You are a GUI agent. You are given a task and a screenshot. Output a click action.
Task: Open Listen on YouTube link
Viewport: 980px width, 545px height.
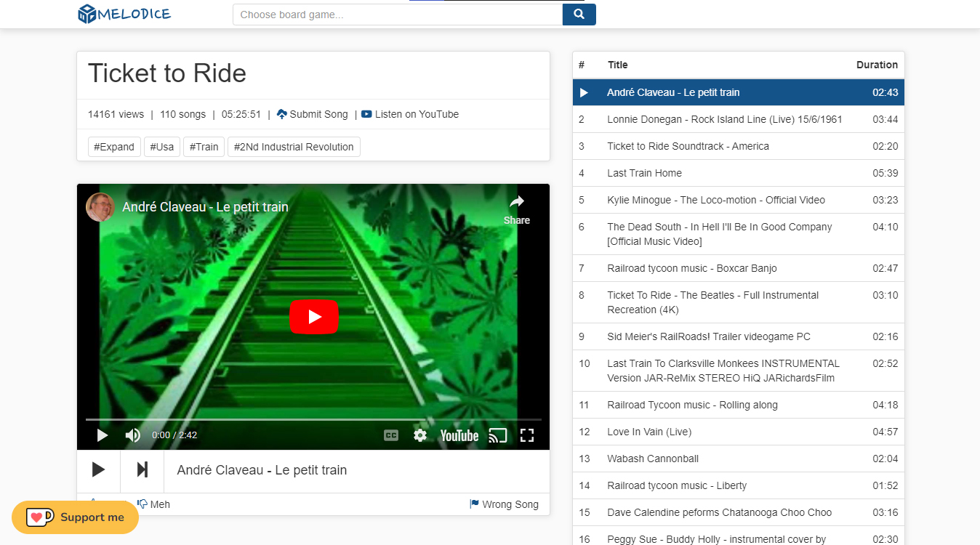(410, 114)
